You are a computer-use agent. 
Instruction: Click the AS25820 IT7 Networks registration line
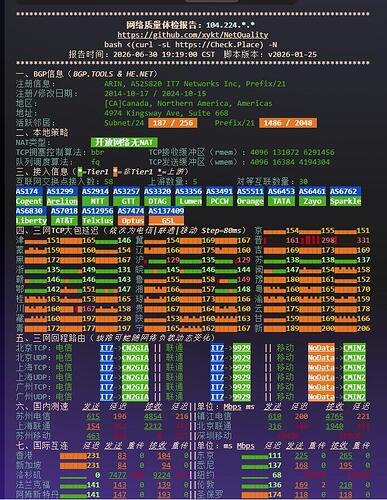coord(195,84)
